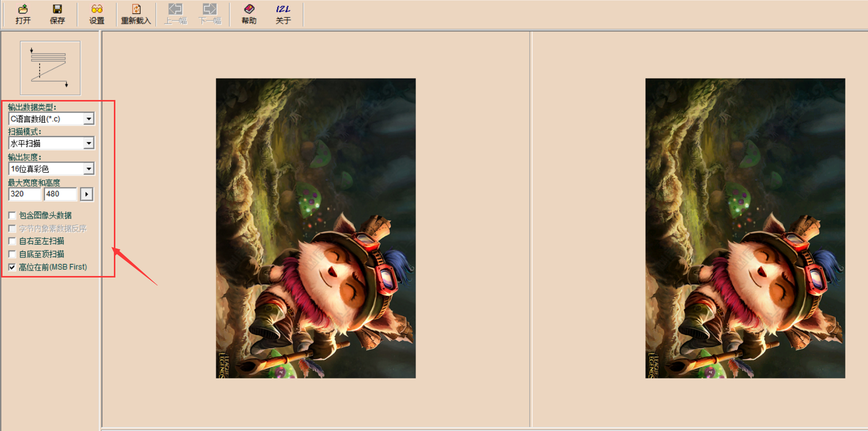Image resolution: width=868 pixels, height=431 pixels.
Task: Click the 输出灰度 label text
Action: point(24,157)
